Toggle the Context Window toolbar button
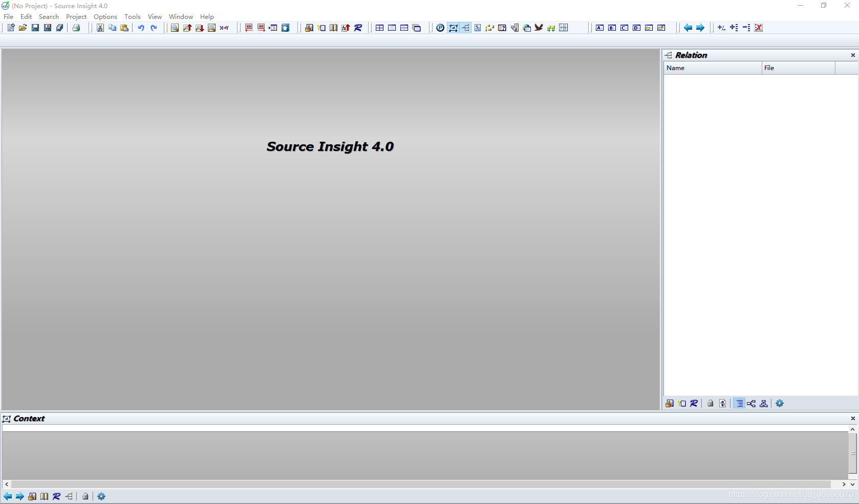Image resolution: width=859 pixels, height=504 pixels. coord(453,28)
